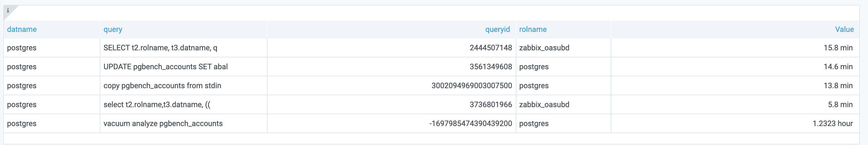
Task: Click the 1.2323 hour value cell
Action: pos(832,123)
